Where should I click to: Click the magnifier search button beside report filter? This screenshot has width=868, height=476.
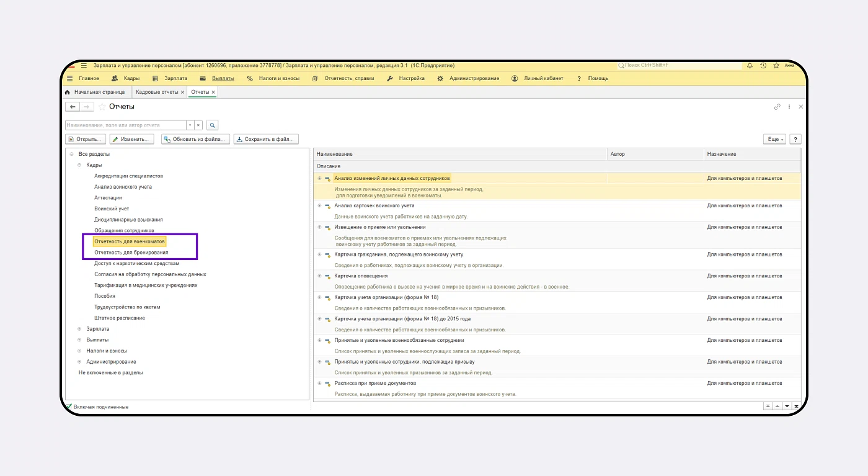[212, 125]
